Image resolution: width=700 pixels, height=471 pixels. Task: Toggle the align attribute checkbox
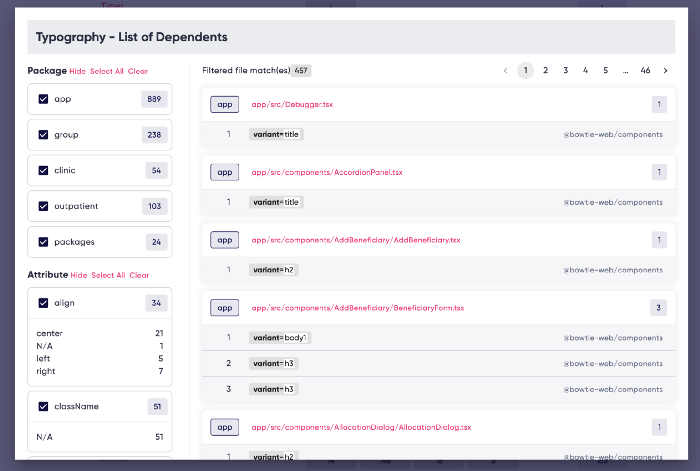(x=43, y=303)
